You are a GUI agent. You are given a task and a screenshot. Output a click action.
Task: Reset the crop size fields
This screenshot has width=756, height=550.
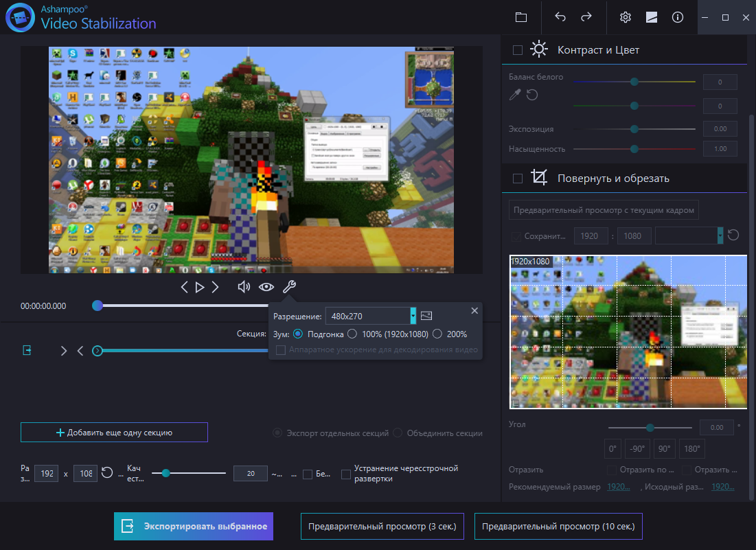tap(733, 236)
